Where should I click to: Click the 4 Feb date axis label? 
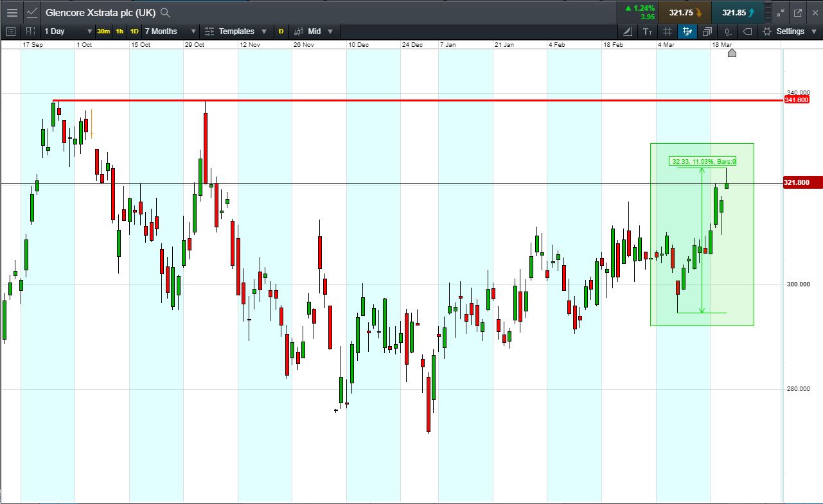(x=557, y=45)
